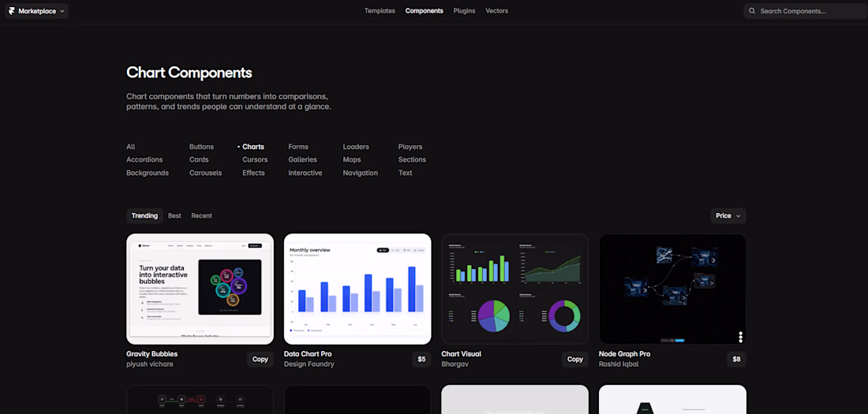Open the Loaders category
Image resolution: width=868 pixels, height=414 pixels.
pyautogui.click(x=356, y=147)
